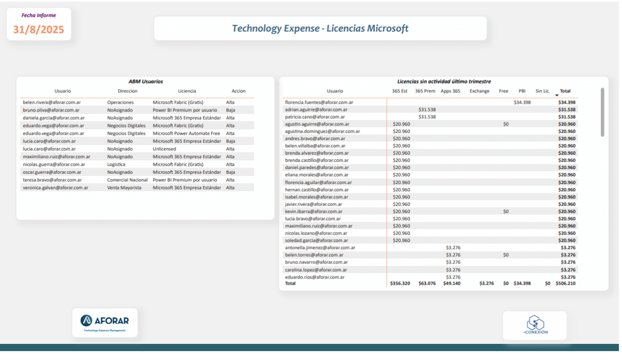
Task: Click the Unlicensed license cell
Action: [x=164, y=149]
